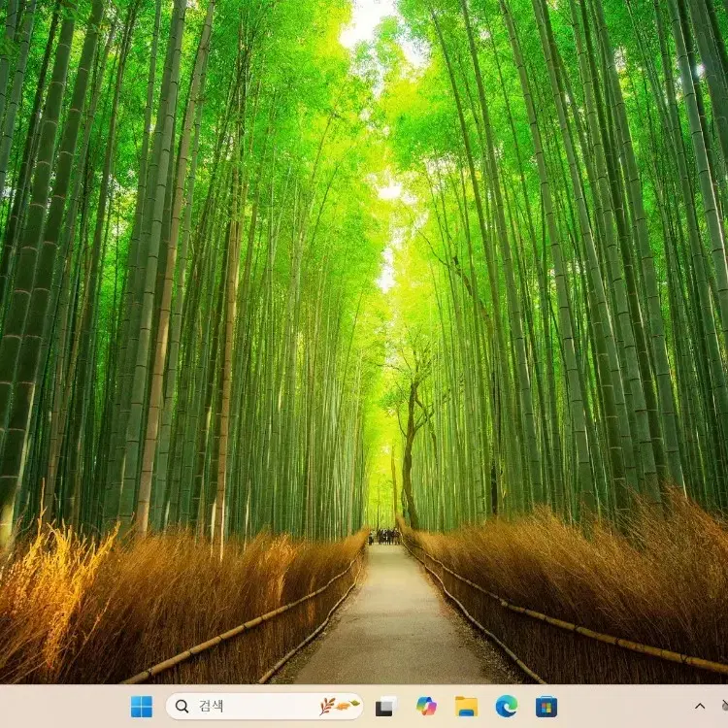Viewport: 728px width, 728px height.
Task: Open Task View from the taskbar
Action: point(386,707)
